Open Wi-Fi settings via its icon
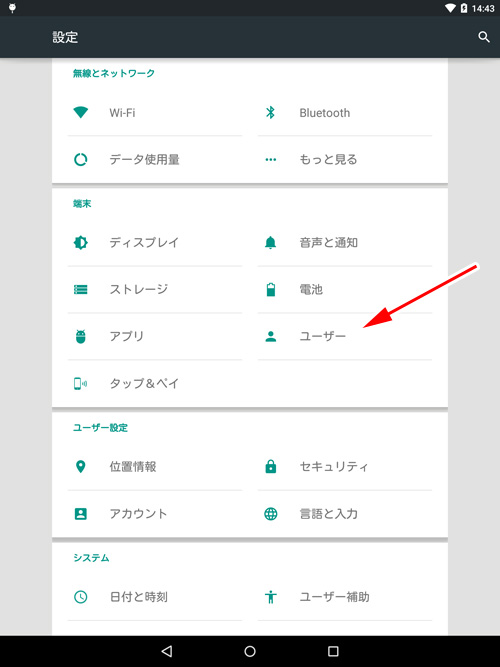Viewport: 500px width, 667px height. [x=80, y=113]
